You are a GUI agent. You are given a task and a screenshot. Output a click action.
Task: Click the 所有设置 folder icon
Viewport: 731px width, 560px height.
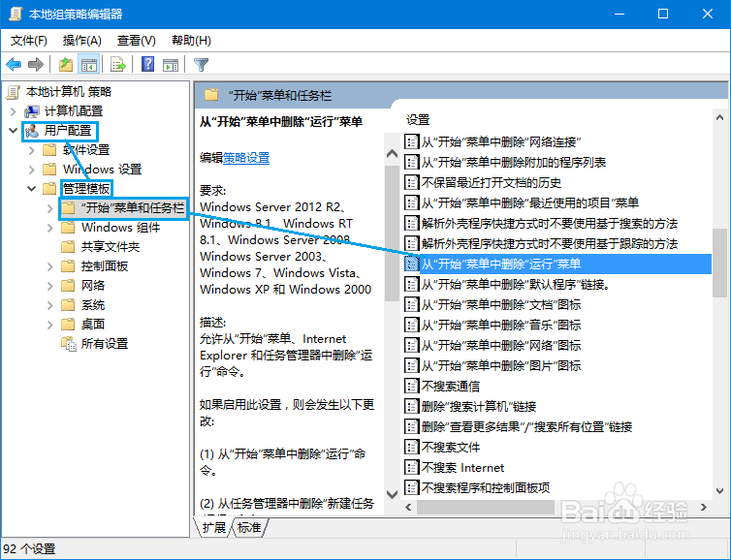69,344
